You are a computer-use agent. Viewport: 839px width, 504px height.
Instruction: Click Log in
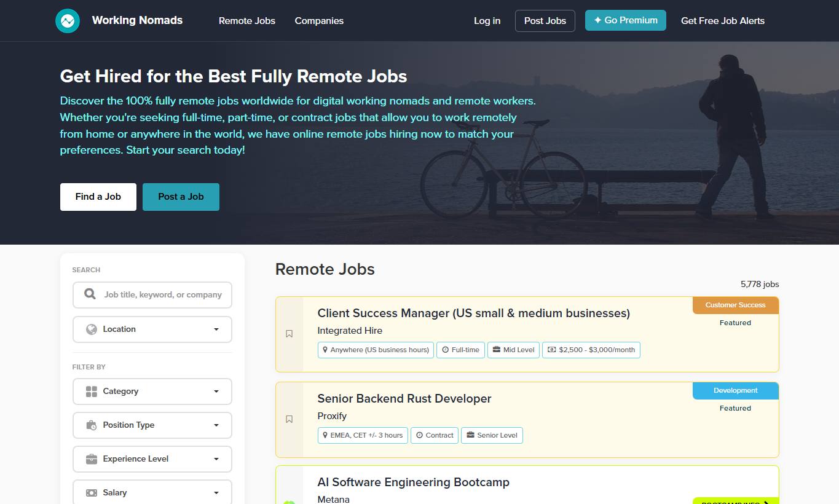[487, 21]
